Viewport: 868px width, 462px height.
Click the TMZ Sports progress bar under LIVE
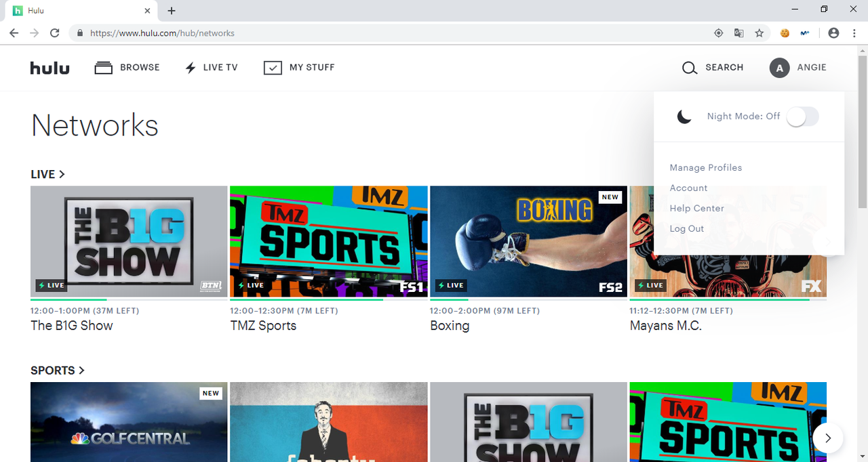click(x=329, y=299)
